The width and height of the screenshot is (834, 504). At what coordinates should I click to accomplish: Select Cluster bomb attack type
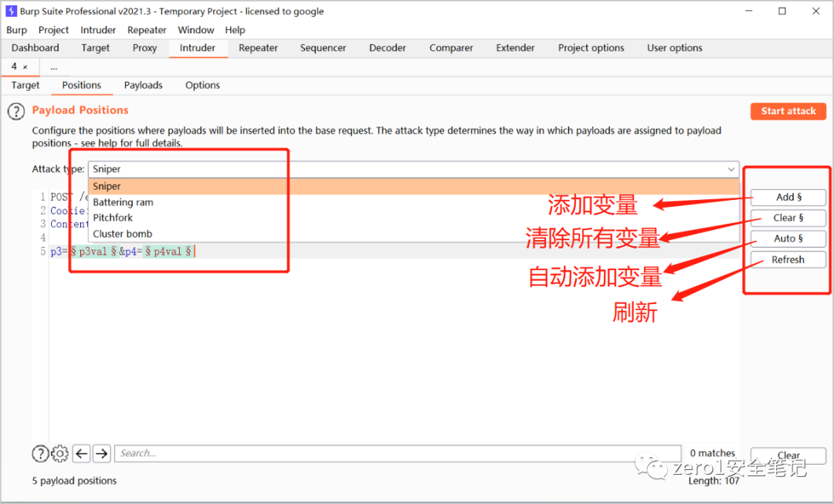tap(414, 233)
